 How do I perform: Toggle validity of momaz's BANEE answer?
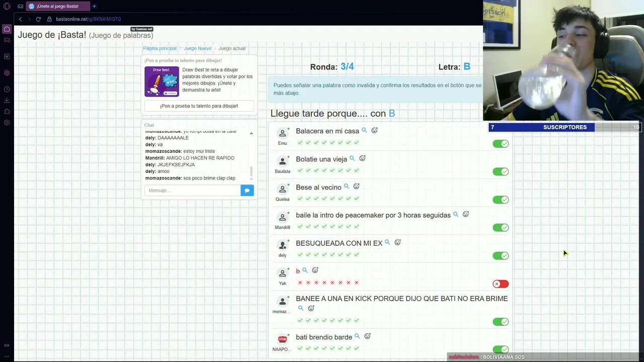tap(501, 322)
